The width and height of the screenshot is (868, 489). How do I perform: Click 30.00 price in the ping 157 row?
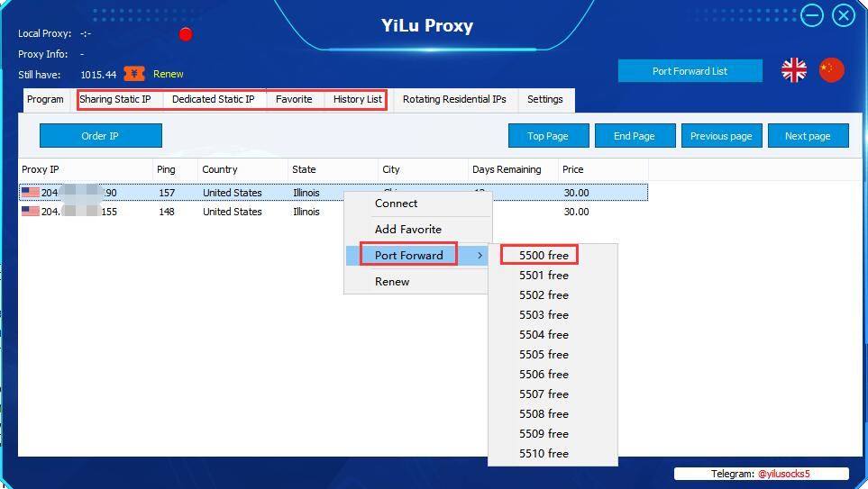click(576, 193)
